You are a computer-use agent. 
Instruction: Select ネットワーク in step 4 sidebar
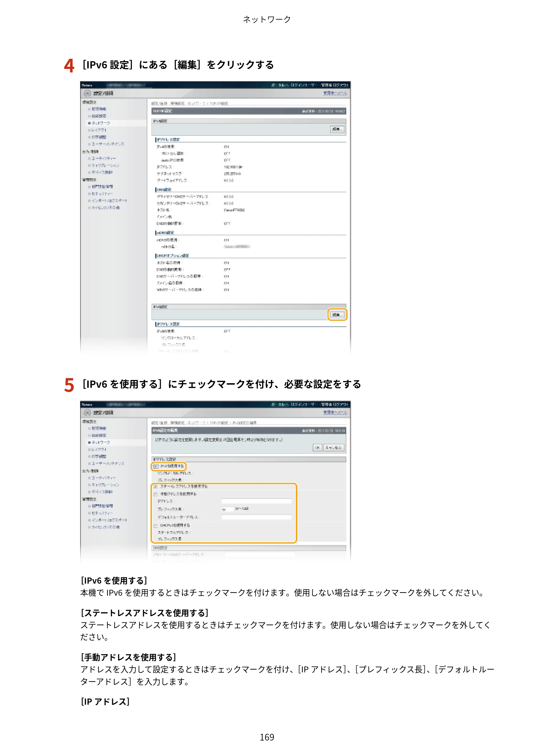coord(101,123)
